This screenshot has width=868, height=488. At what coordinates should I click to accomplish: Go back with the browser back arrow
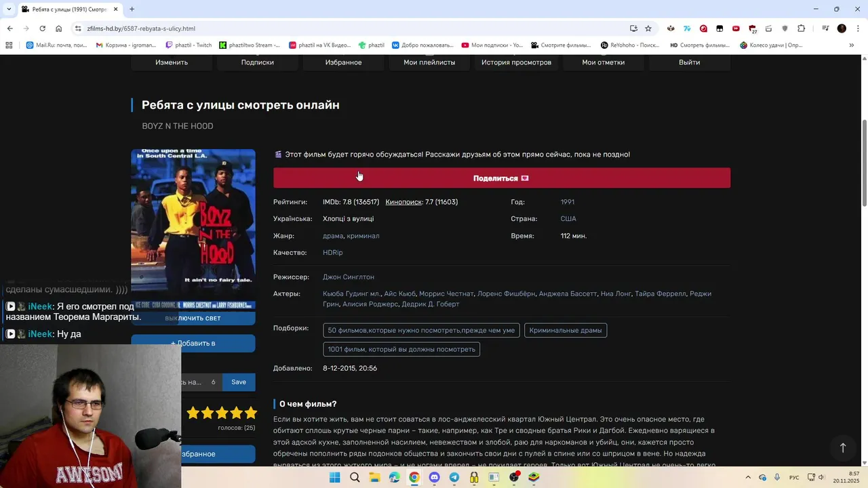(x=9, y=28)
